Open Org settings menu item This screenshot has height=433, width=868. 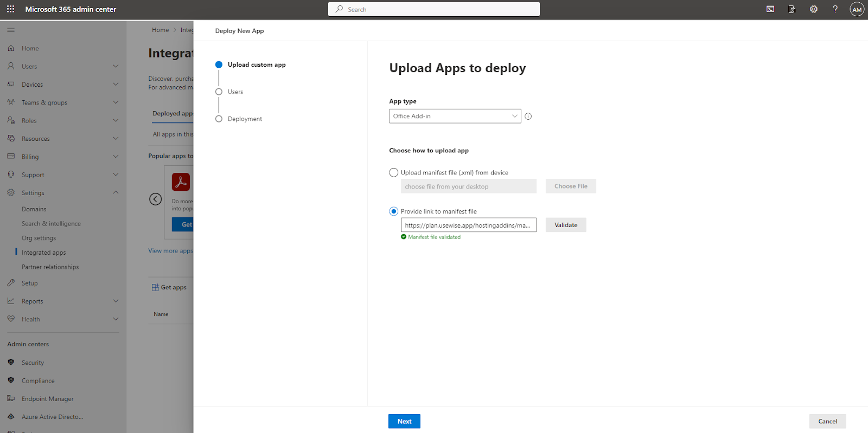(39, 238)
